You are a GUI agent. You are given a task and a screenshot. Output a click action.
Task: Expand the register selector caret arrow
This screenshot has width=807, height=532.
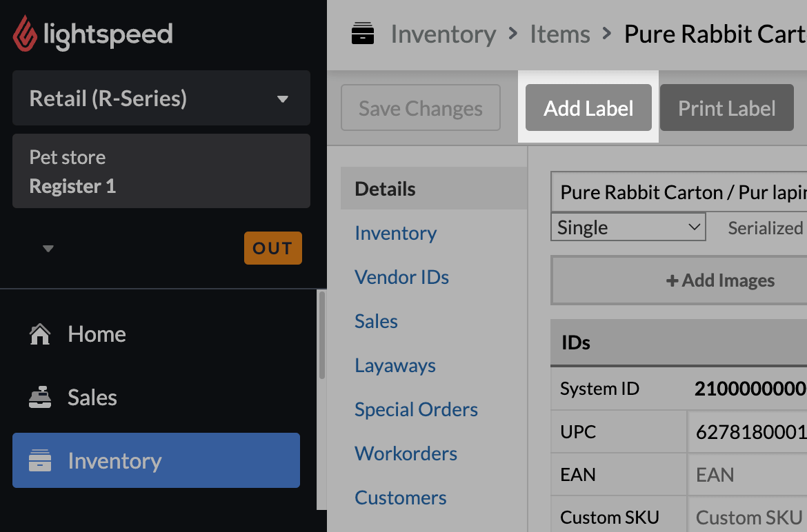48,248
